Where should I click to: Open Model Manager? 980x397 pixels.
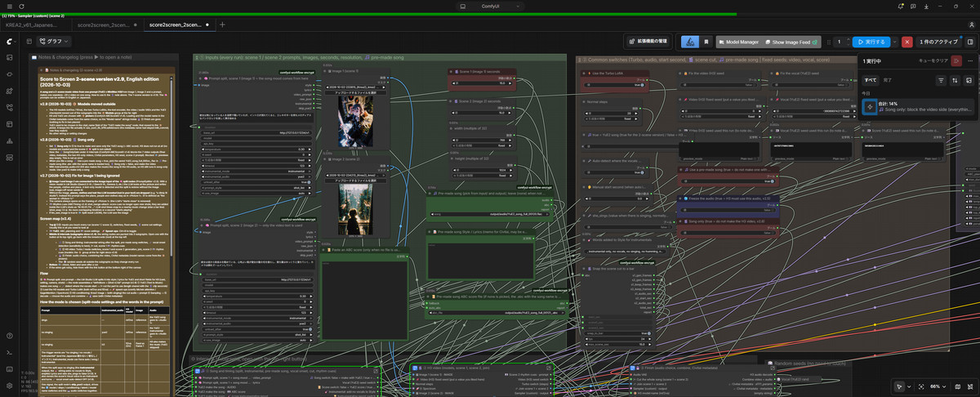(x=738, y=41)
